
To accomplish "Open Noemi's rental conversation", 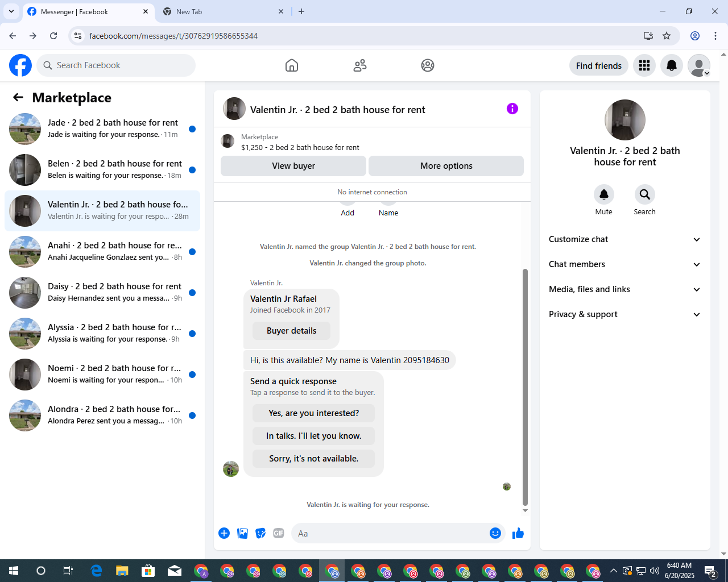I will pyautogui.click(x=102, y=375).
